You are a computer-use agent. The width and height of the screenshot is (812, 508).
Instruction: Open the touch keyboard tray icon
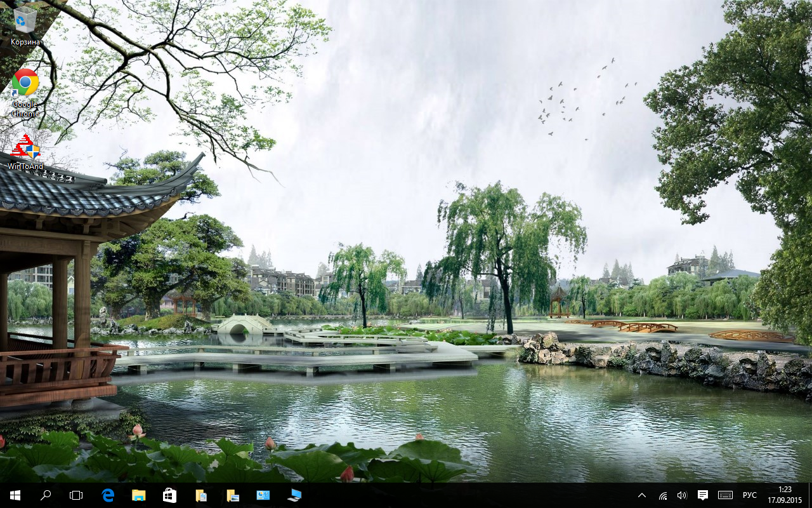pos(725,495)
